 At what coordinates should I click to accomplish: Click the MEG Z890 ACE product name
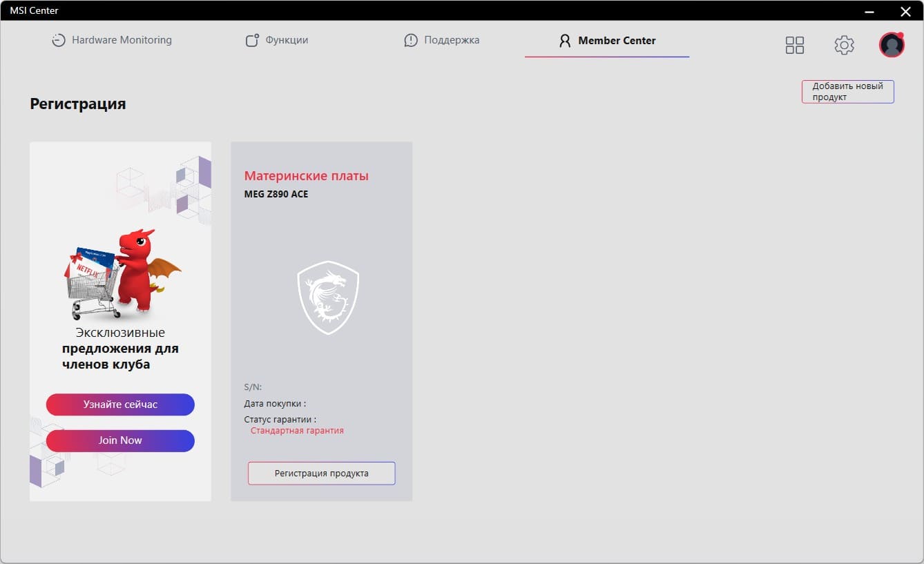click(276, 194)
